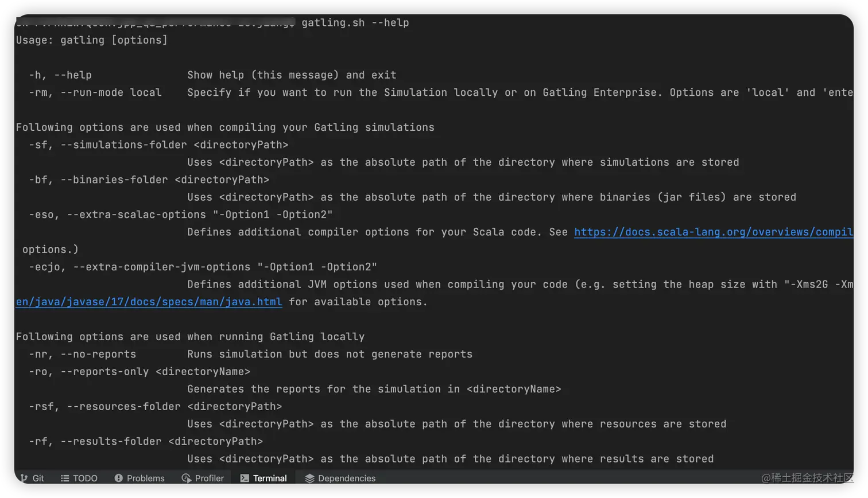Screen dimensions: 868x498
Task: Click the TODO list icon
Action: [65, 478]
